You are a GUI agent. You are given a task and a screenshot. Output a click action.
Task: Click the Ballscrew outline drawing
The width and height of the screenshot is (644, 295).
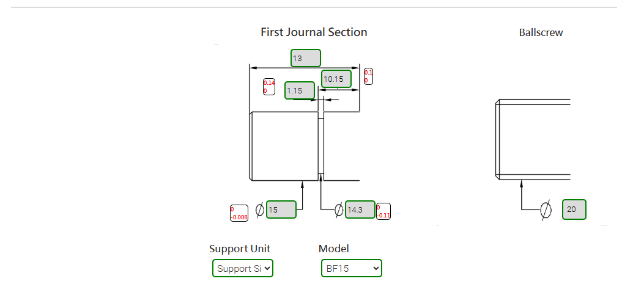pyautogui.click(x=532, y=139)
